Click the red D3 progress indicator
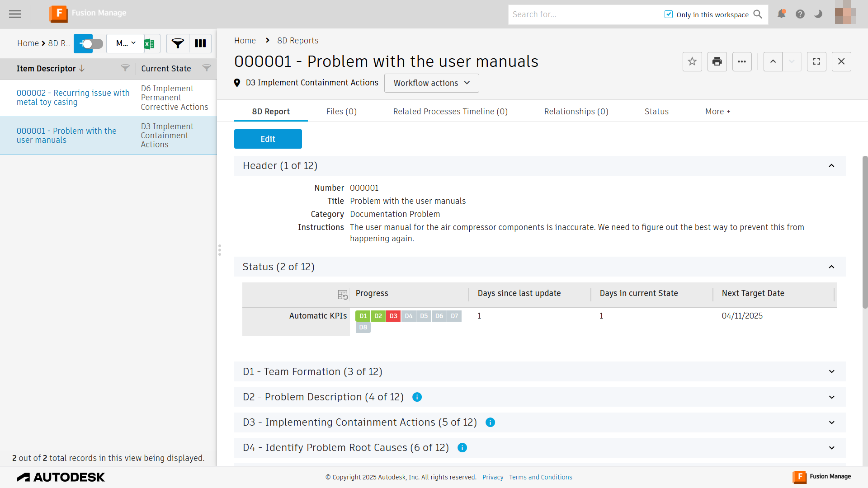The width and height of the screenshot is (868, 488). [393, 316]
